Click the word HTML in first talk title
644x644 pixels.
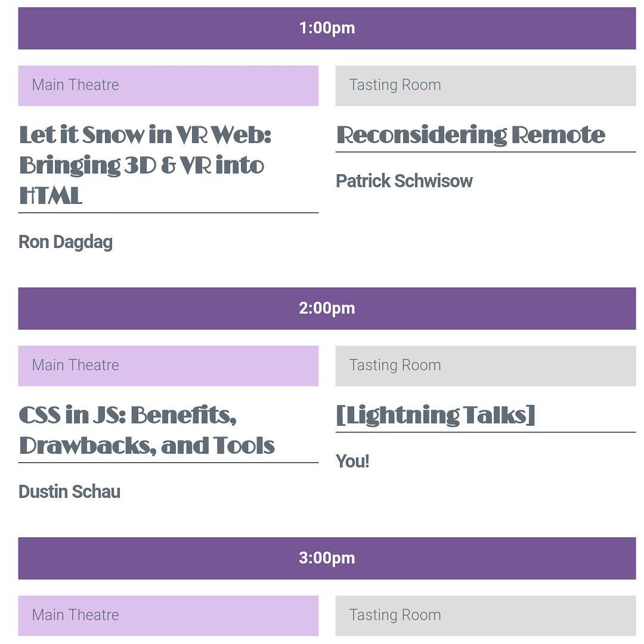coord(51,196)
